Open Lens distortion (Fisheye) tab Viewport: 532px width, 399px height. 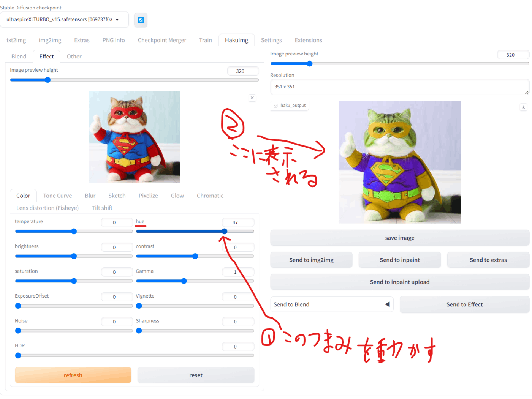[47, 208]
